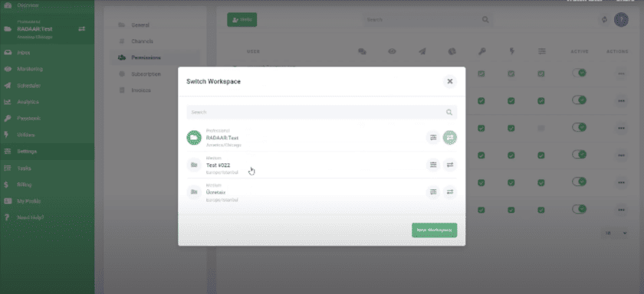
Task: Click the ACTIVE column header
Action: (579, 51)
